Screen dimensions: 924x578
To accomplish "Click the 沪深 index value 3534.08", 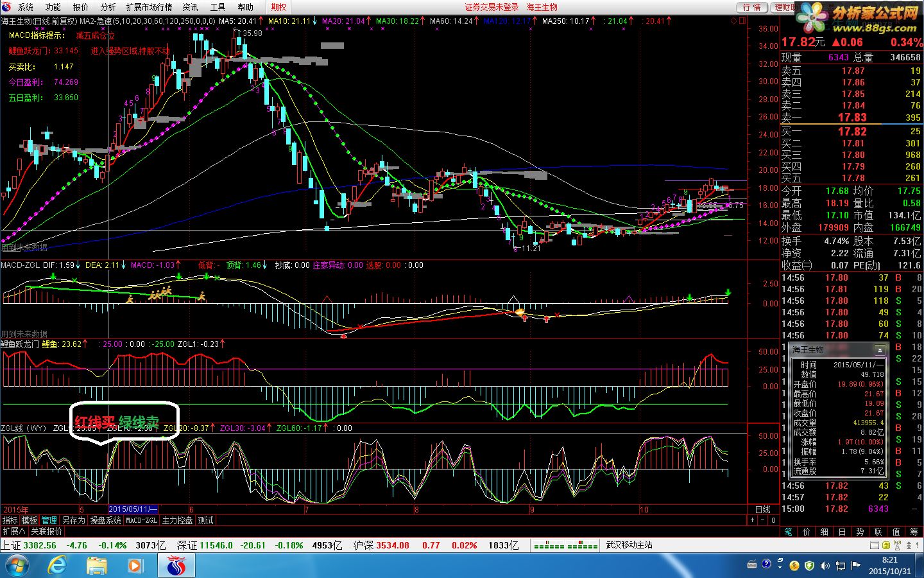I will [x=393, y=545].
